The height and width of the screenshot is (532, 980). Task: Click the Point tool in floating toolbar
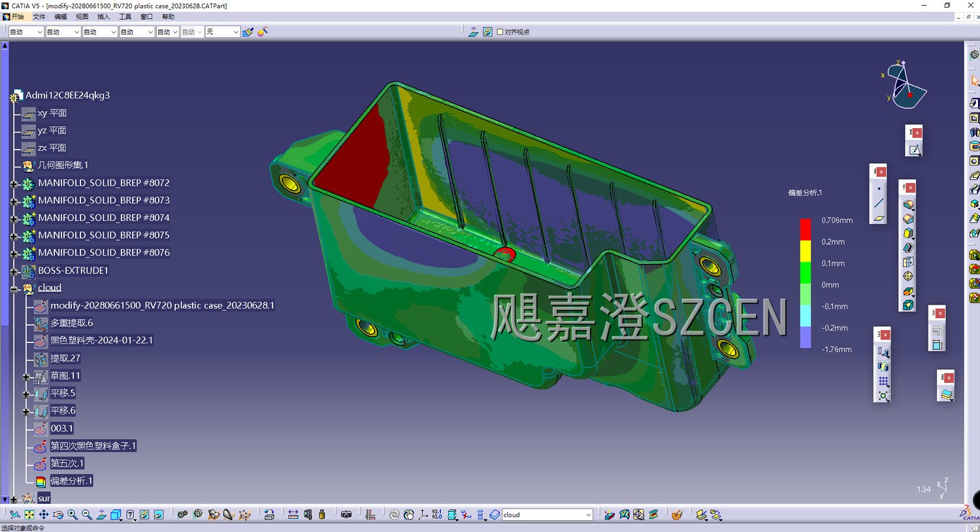tap(879, 188)
